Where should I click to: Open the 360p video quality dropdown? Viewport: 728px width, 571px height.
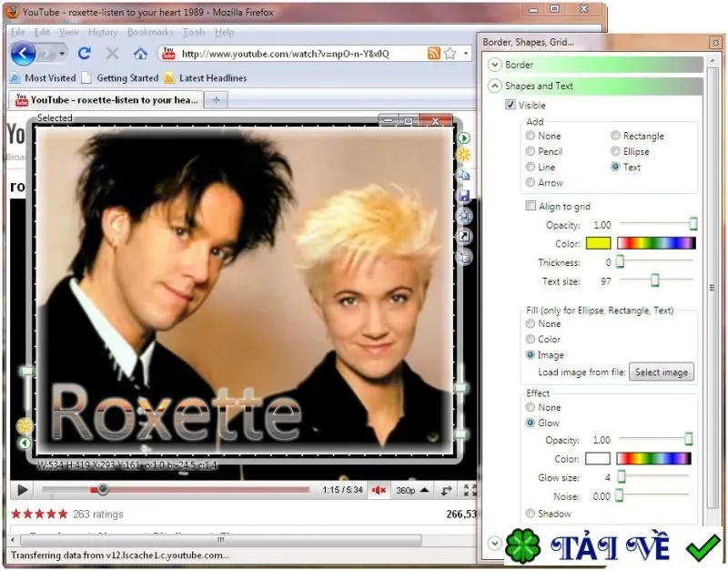412,490
